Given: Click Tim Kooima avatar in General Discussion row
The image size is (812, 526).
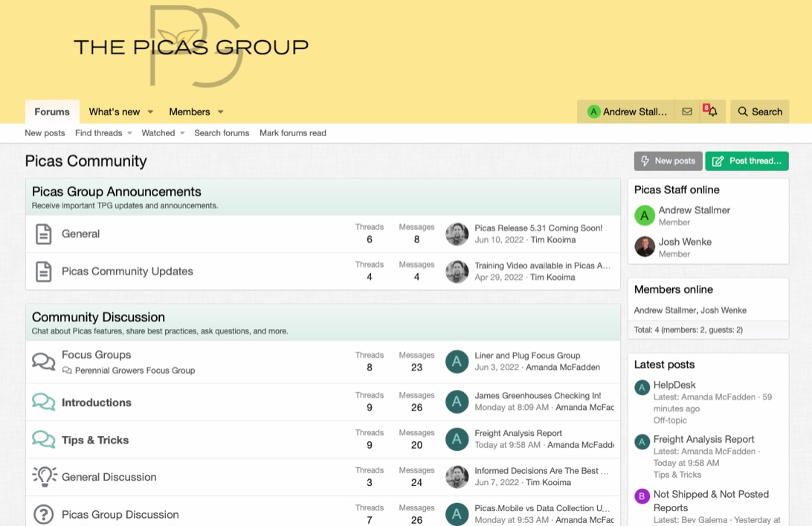Looking at the screenshot, I should tap(457, 477).
